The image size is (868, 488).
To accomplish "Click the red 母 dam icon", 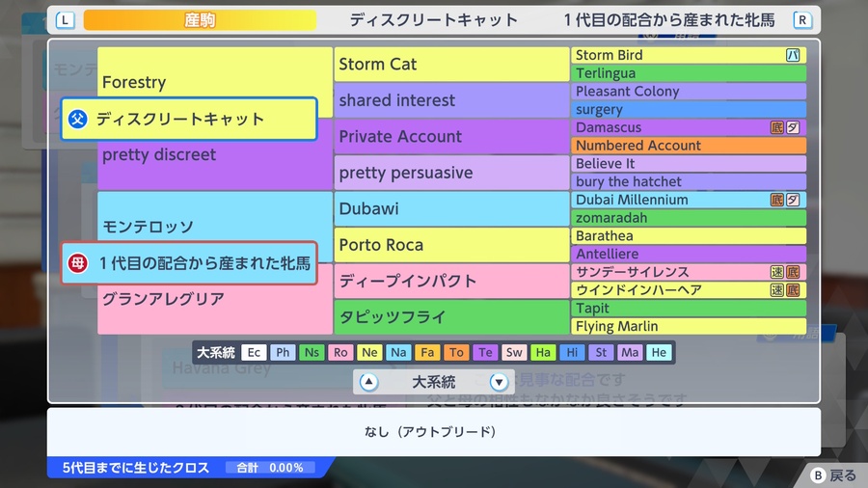I will point(77,263).
